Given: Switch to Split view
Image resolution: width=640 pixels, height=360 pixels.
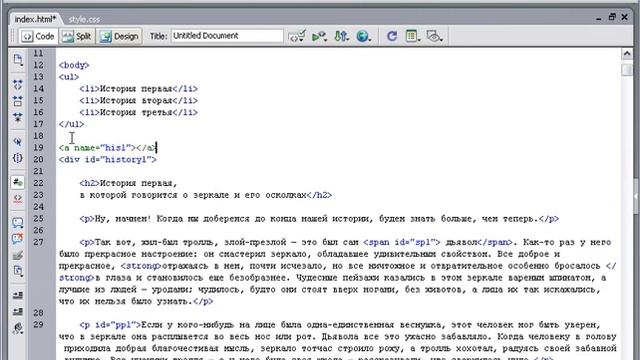Looking at the screenshot, I should pos(77,36).
